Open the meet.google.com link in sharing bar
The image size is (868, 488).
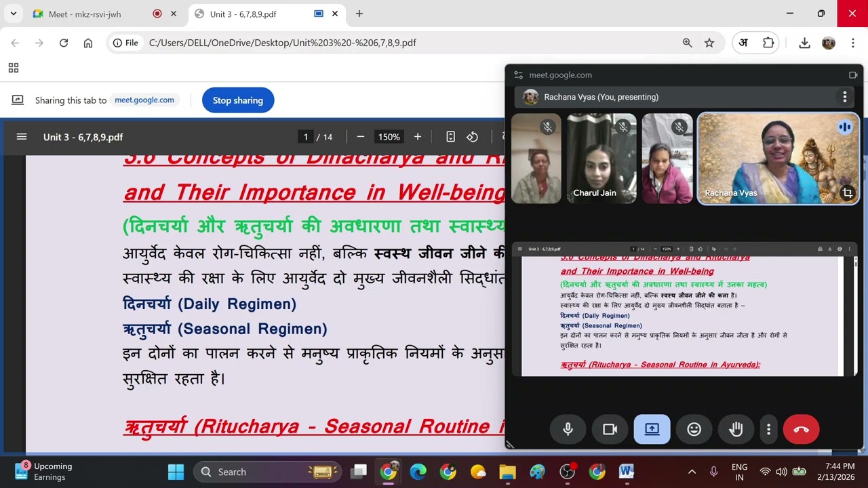point(144,100)
